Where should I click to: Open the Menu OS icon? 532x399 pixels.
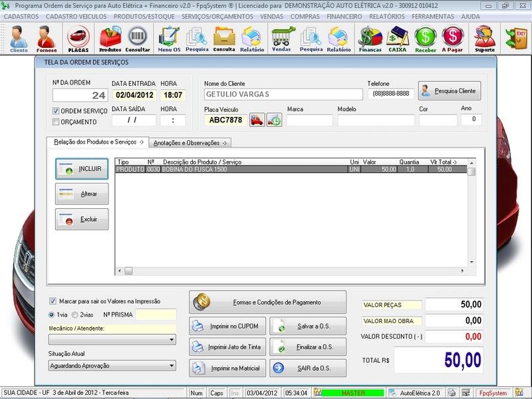pos(169,39)
